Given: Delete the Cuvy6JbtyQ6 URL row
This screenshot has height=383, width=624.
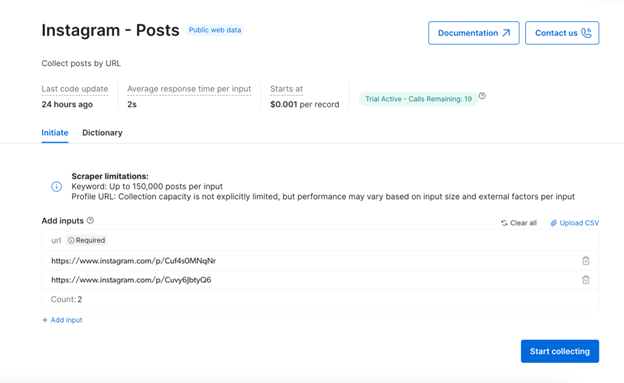Looking at the screenshot, I should pos(586,280).
